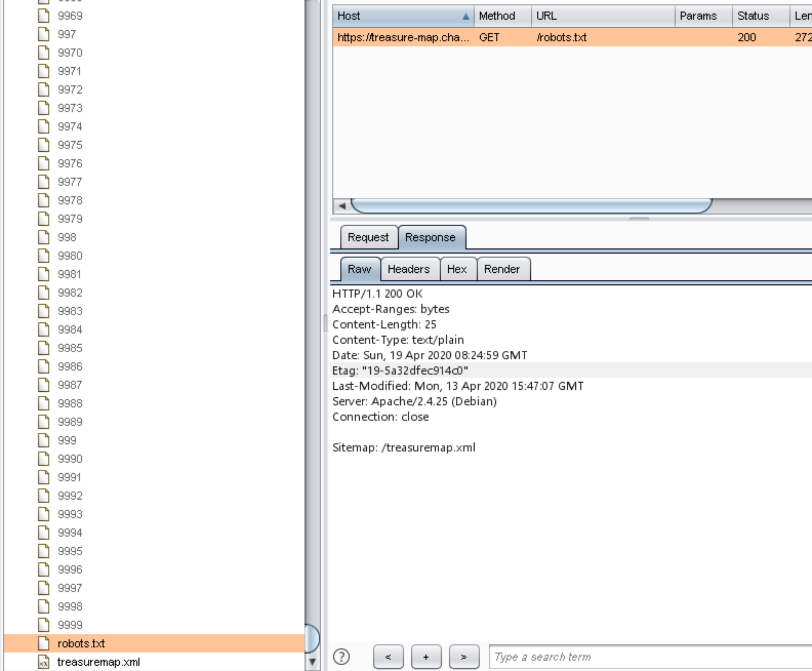Image resolution: width=812 pixels, height=671 pixels.
Task: Click the file icon next to 997
Action: 43,34
